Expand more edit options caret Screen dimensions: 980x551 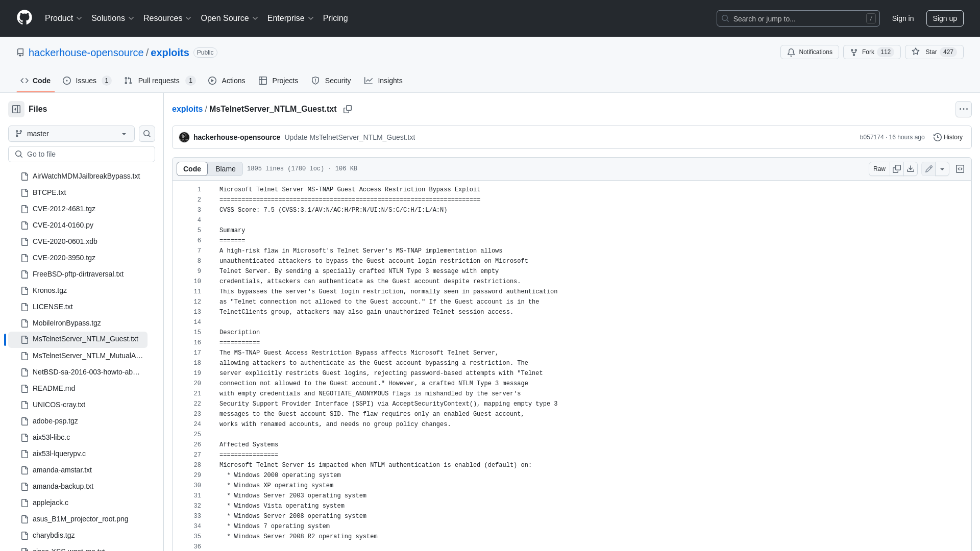point(942,169)
